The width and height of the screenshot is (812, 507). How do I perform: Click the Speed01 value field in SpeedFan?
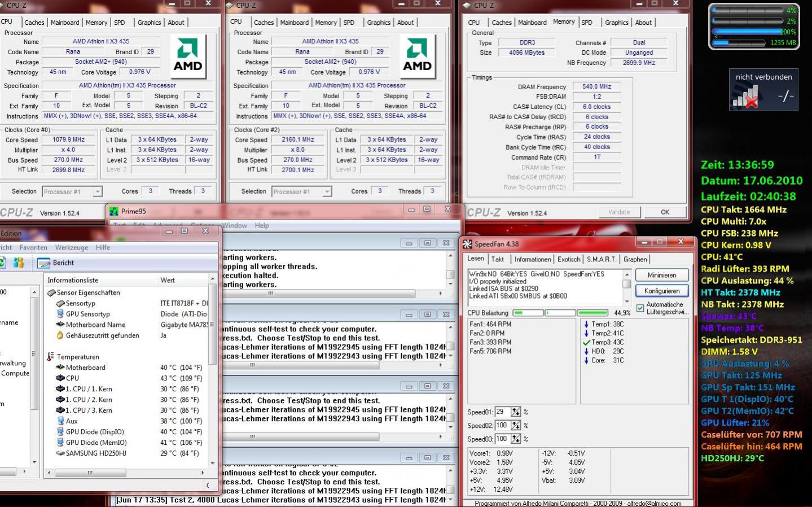pyautogui.click(x=502, y=412)
